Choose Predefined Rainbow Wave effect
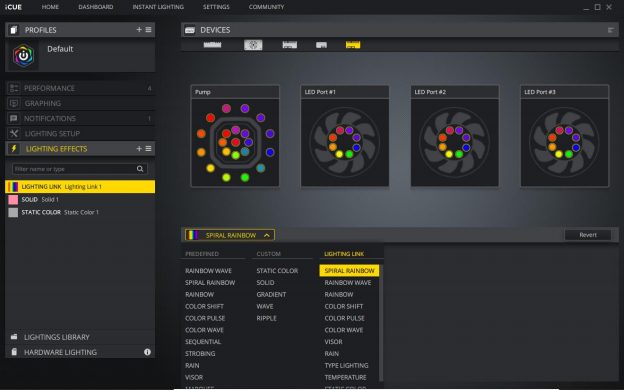Image resolution: width=624 pixels, height=390 pixels. click(x=208, y=271)
